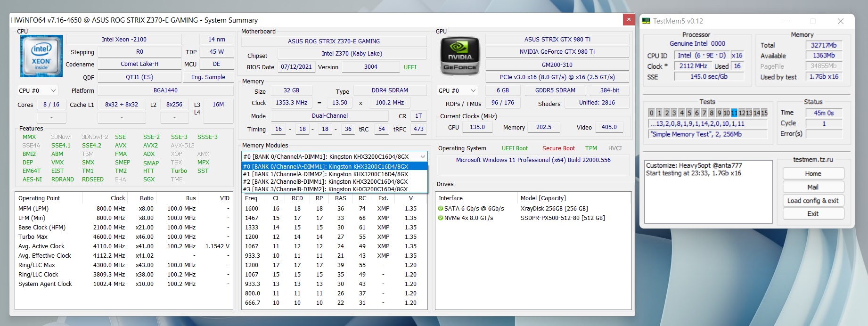Select #0 BANK 0/ChannelA-DIMM1 module entry
The width and height of the screenshot is (868, 326).
pos(335,166)
